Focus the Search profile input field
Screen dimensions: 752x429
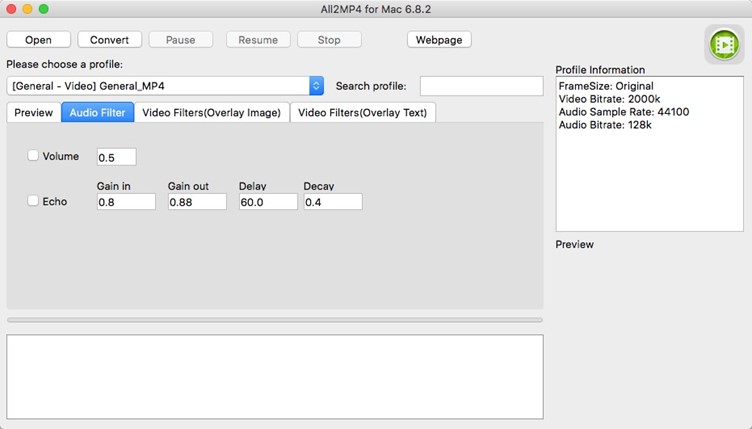(482, 86)
